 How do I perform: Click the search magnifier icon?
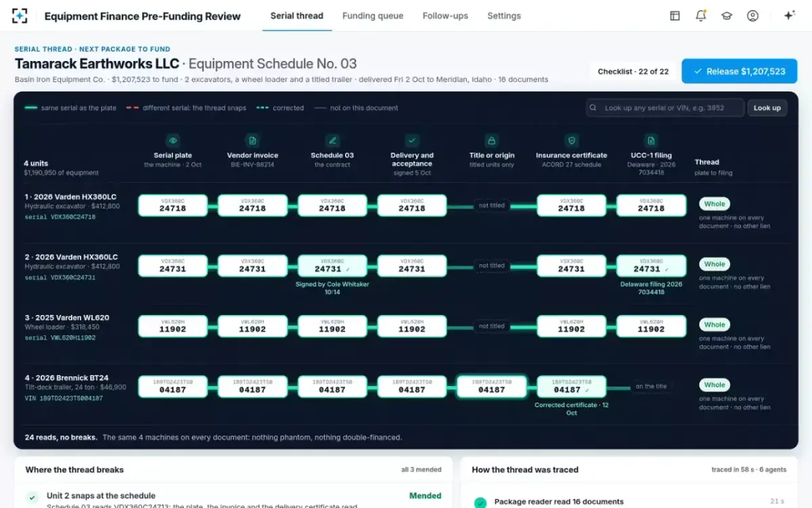tap(593, 108)
